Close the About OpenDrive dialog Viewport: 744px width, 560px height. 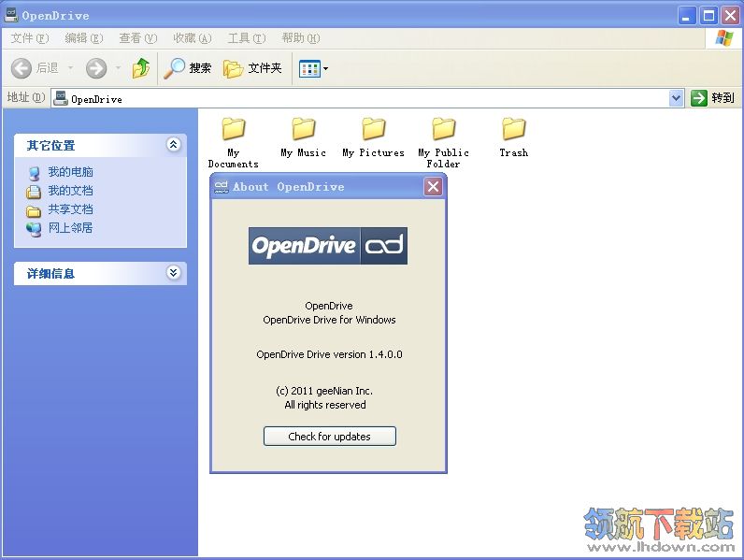tap(433, 186)
